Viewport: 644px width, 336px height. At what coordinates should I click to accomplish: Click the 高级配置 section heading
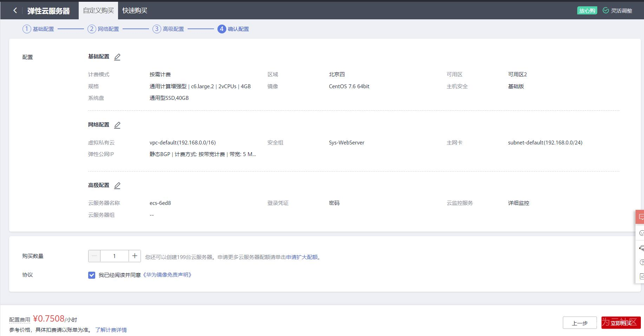pyautogui.click(x=99, y=185)
